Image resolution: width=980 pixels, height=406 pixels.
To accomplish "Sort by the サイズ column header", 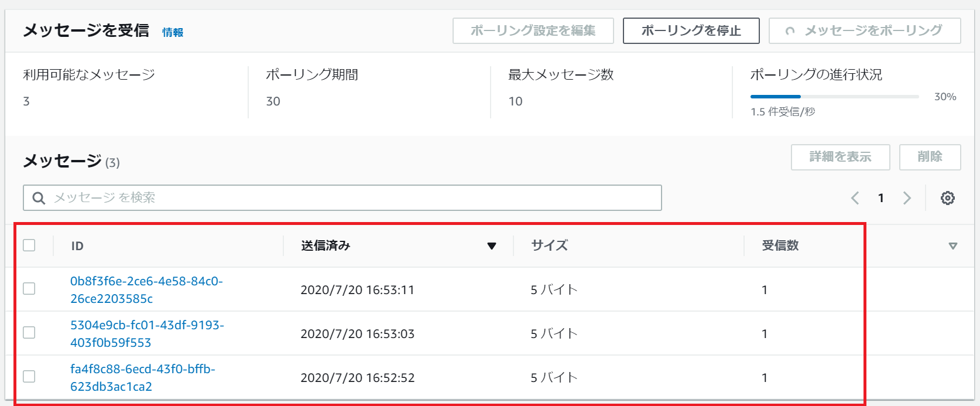I will coord(549,245).
